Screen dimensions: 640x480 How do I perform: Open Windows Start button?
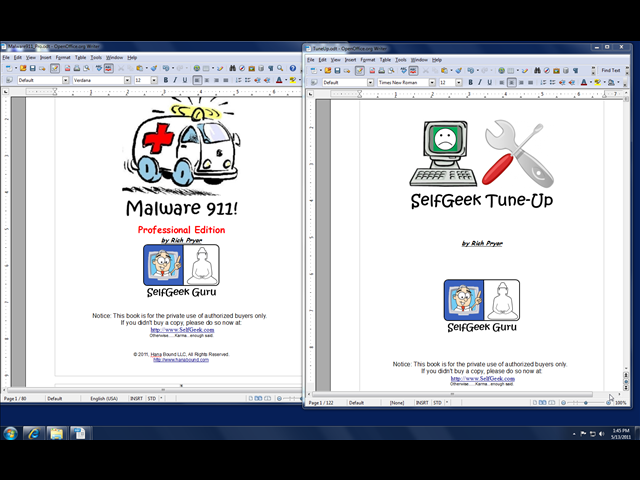(10, 433)
